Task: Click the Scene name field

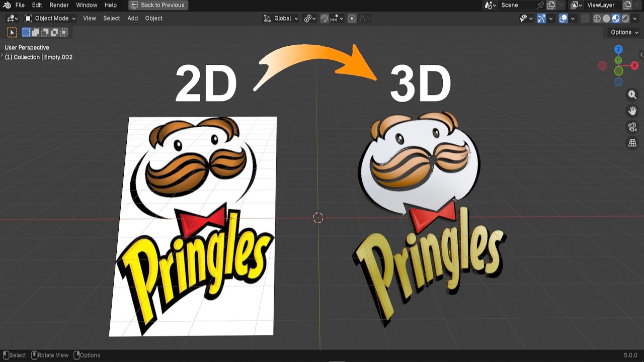Action: click(x=517, y=5)
